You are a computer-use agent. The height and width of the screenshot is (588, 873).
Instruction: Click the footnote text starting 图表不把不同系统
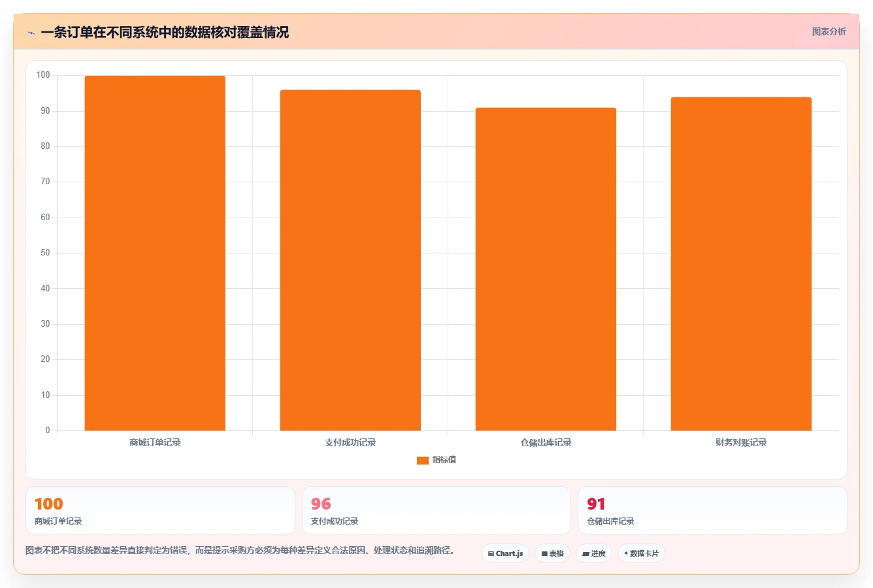pos(240,551)
